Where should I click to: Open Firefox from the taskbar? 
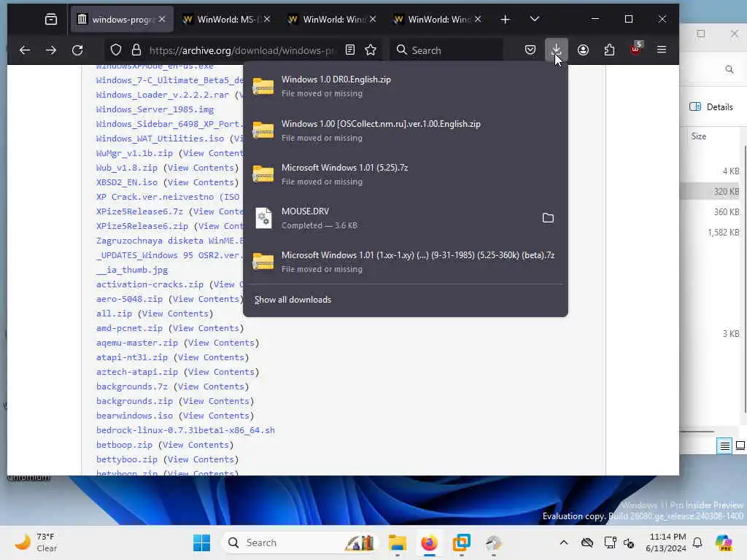(x=429, y=542)
